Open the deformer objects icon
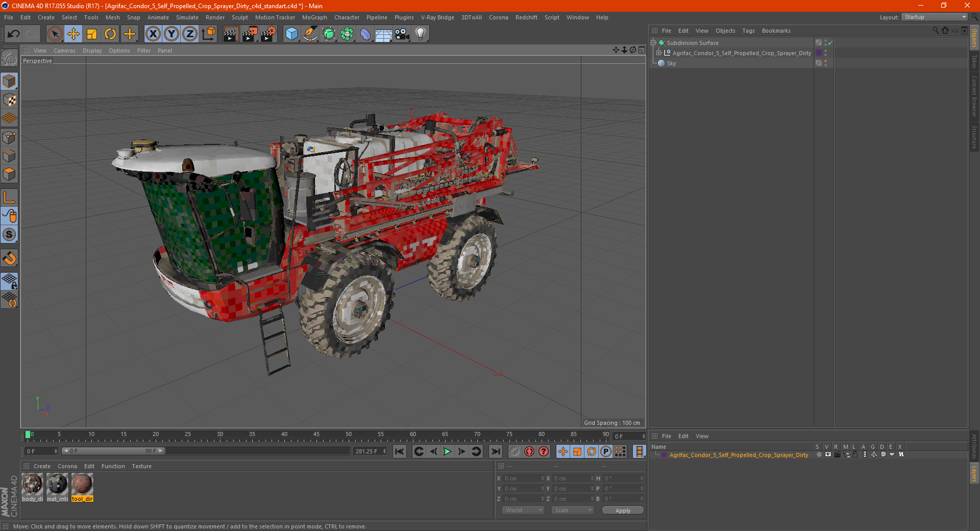This screenshot has height=531, width=980. click(365, 34)
